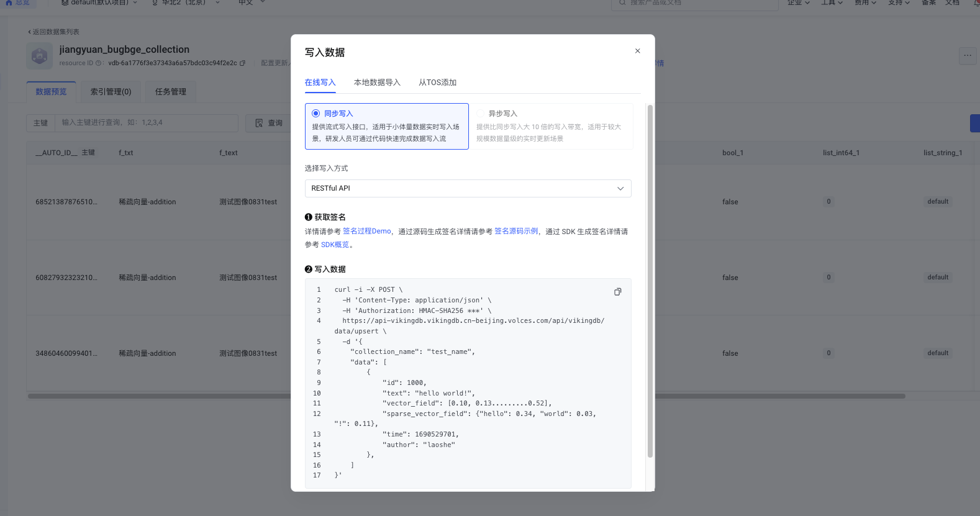Switch to the 在线写入 tab
This screenshot has height=516, width=980.
click(320, 83)
